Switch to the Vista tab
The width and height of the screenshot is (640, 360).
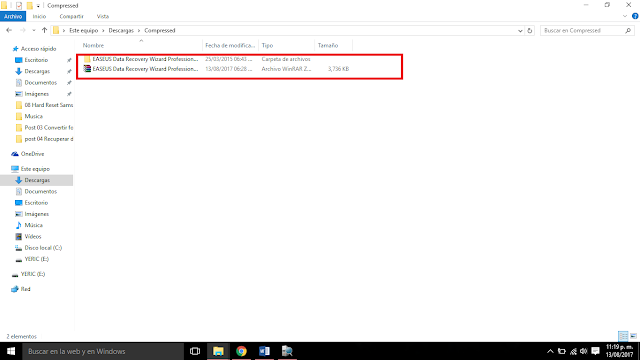tap(103, 16)
